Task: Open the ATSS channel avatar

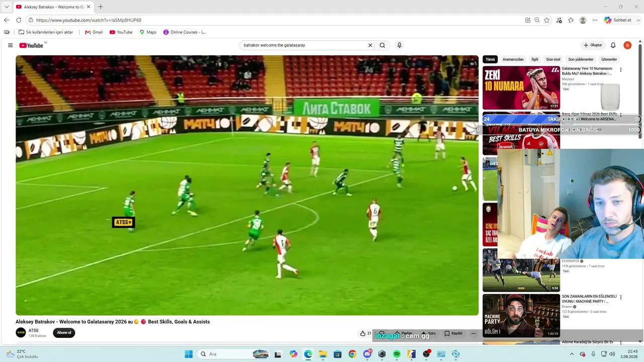Action: [x=21, y=332]
